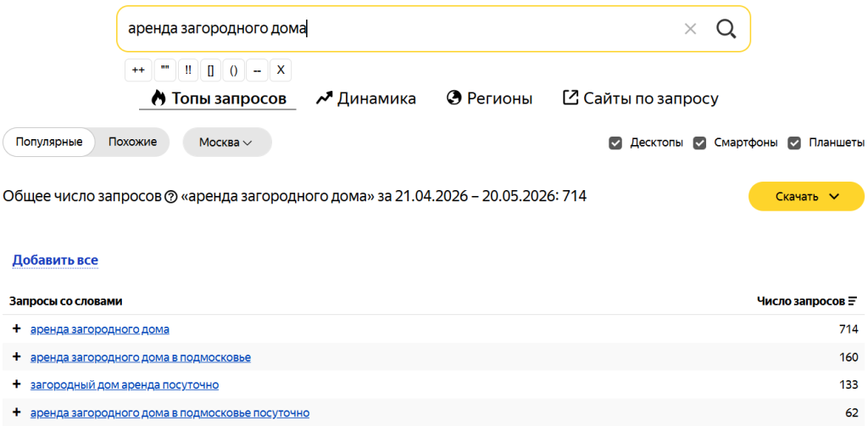This screenshot has height=426, width=868.
Task: Open the Москва region dropdown
Action: (227, 143)
